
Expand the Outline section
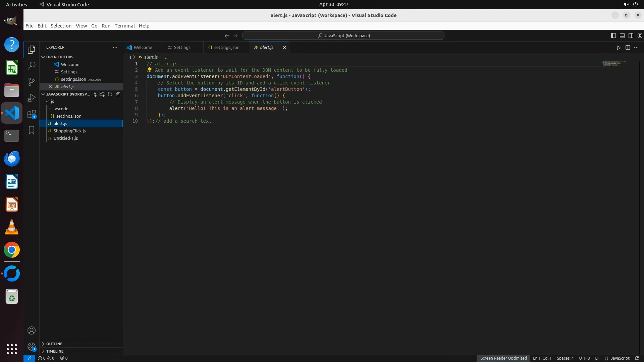tap(54, 344)
